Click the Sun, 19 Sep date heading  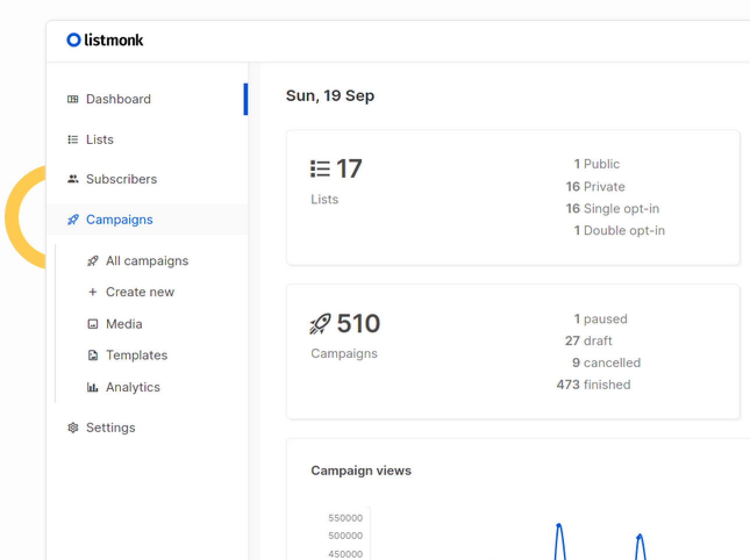[330, 96]
